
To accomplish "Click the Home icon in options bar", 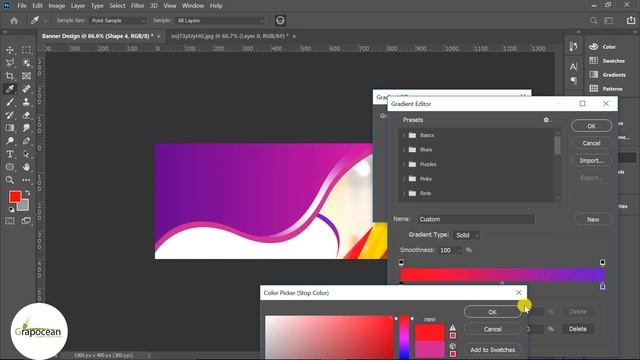I will [x=14, y=20].
